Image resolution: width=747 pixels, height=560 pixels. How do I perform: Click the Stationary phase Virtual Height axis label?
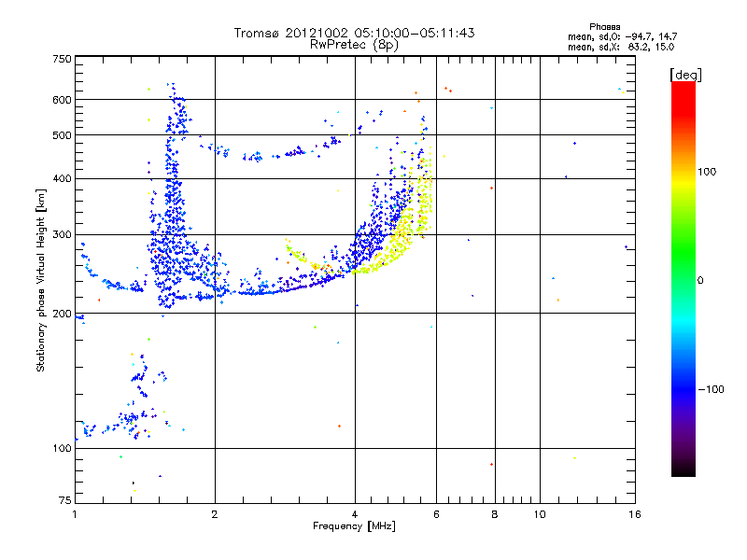click(41, 281)
